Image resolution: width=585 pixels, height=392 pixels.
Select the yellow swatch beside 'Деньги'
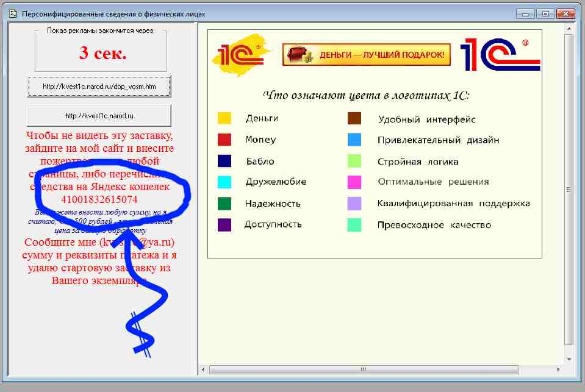point(224,118)
